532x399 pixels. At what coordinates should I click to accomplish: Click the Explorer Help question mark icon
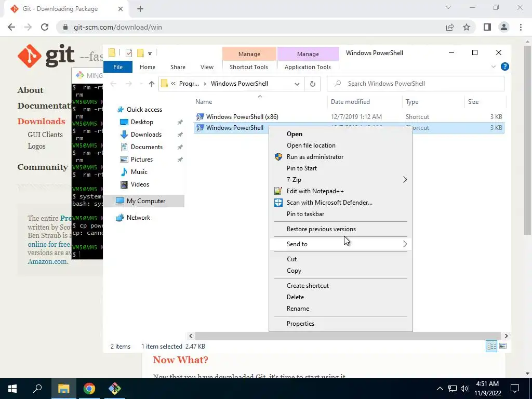point(504,67)
